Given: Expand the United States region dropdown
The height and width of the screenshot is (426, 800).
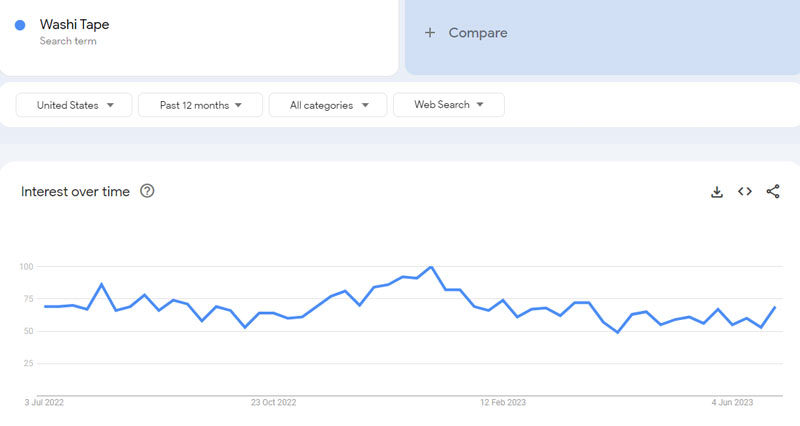Looking at the screenshot, I should point(74,105).
